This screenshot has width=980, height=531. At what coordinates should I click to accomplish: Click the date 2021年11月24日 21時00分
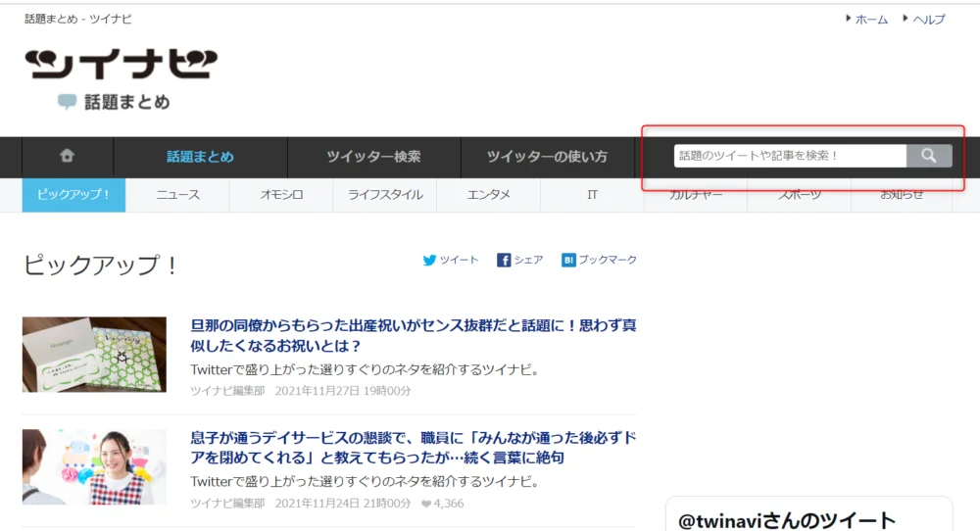click(x=343, y=504)
